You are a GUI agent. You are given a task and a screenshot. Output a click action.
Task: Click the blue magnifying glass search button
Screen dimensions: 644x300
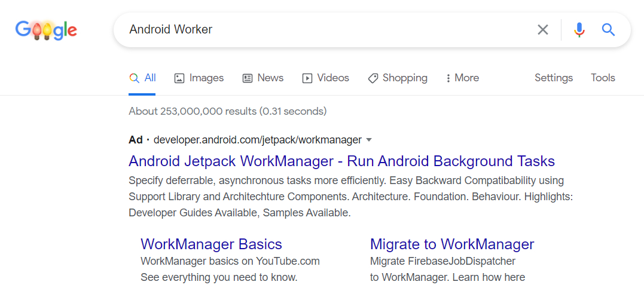608,30
